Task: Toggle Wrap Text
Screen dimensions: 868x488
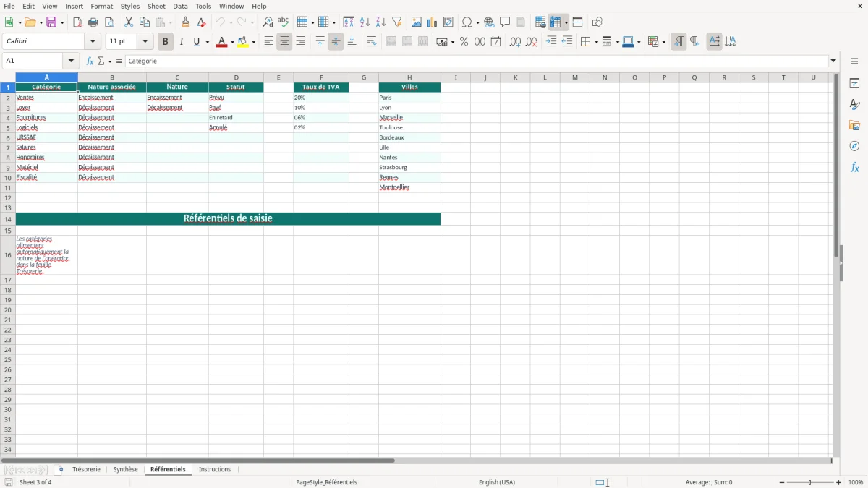Action: pyautogui.click(x=372, y=42)
